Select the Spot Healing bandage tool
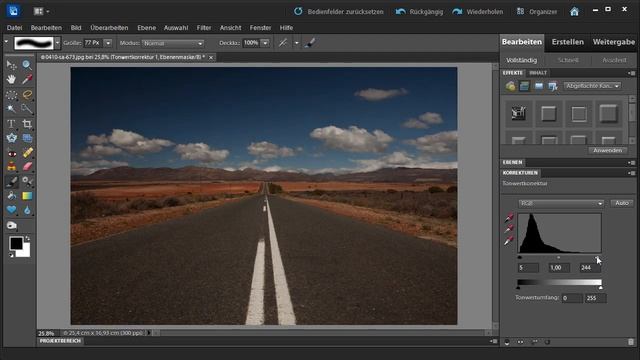This screenshot has width=640, height=360. coord(27,153)
